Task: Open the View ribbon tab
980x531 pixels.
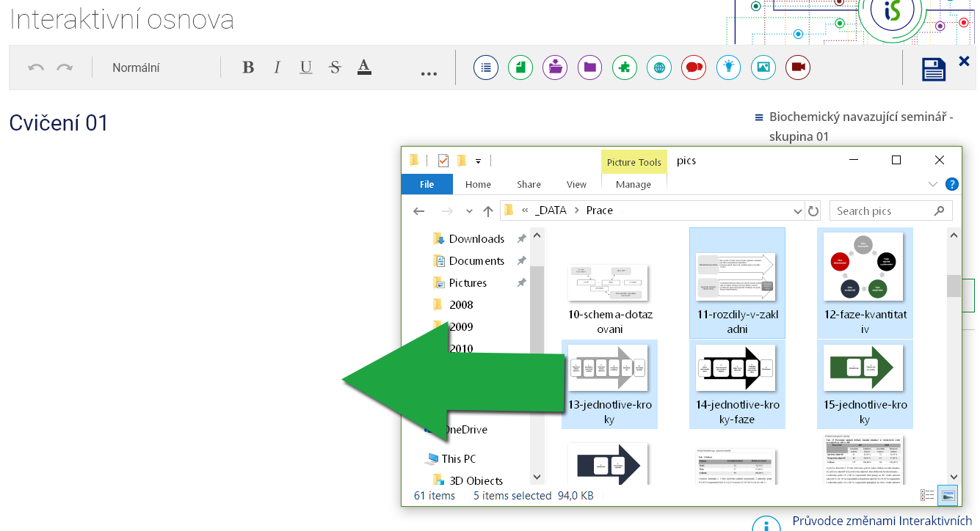Action: tap(576, 184)
